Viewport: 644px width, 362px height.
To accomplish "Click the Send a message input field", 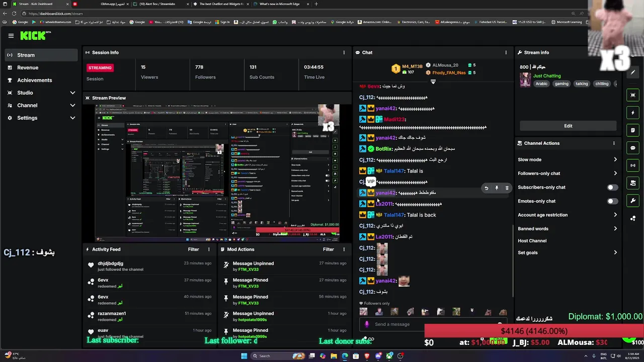I will coord(433,324).
